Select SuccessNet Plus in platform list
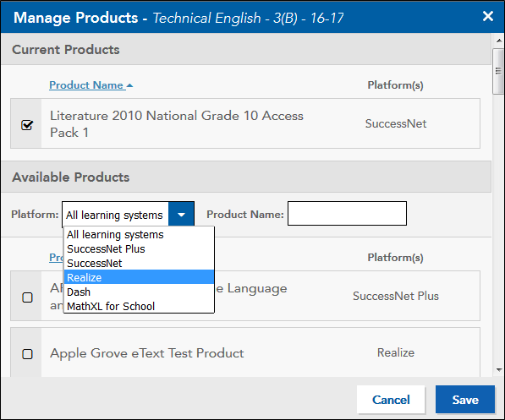The width and height of the screenshot is (505, 420). (139, 248)
